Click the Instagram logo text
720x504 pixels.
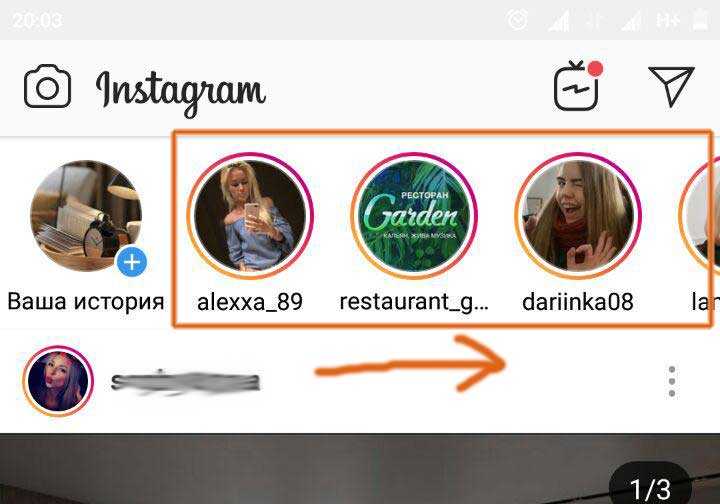(x=180, y=92)
